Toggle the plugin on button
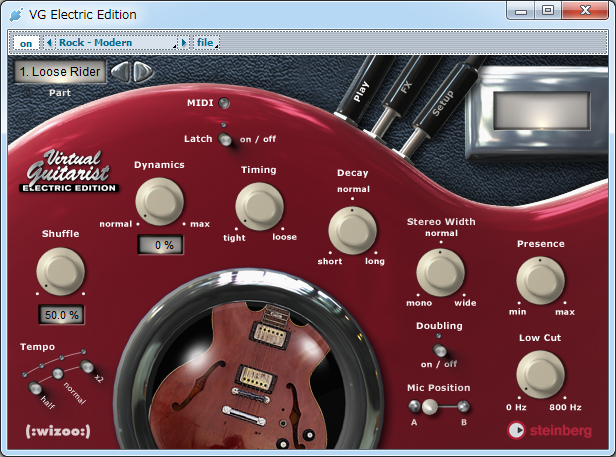616x457 pixels. tap(26, 43)
